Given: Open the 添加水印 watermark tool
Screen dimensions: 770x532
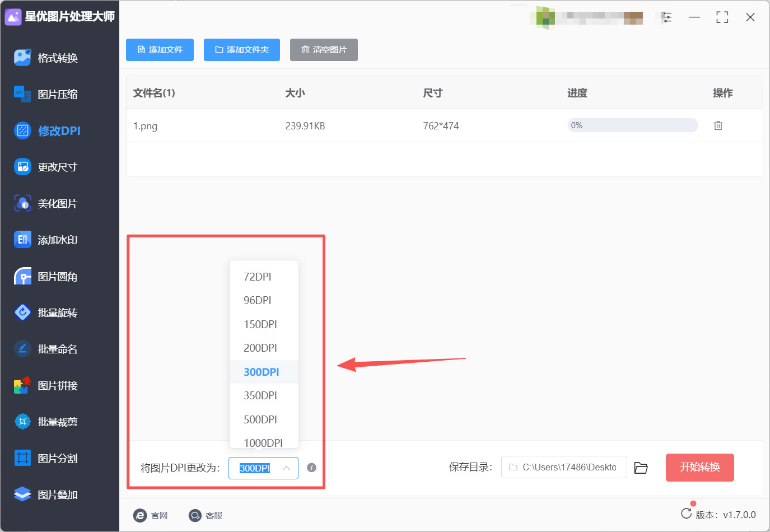Looking at the screenshot, I should [46, 240].
